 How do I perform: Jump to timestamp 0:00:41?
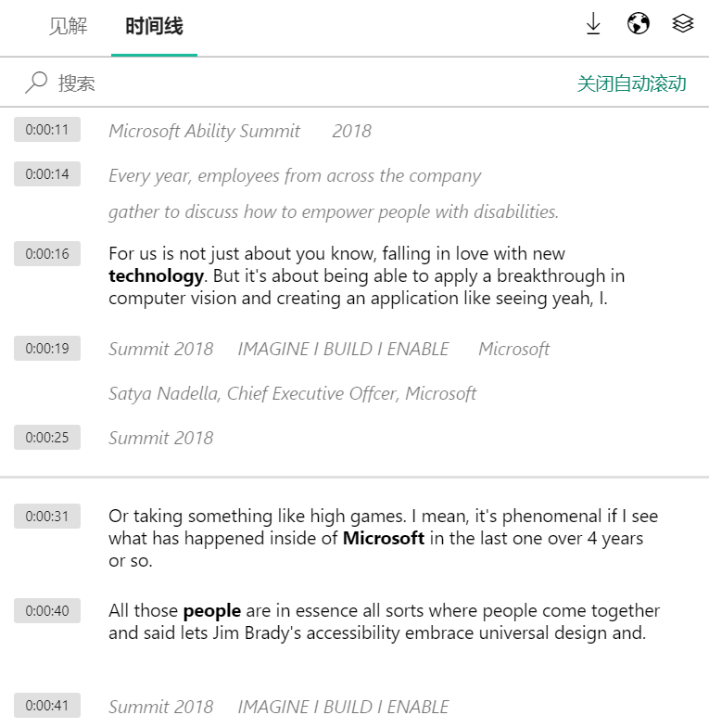pos(47,706)
